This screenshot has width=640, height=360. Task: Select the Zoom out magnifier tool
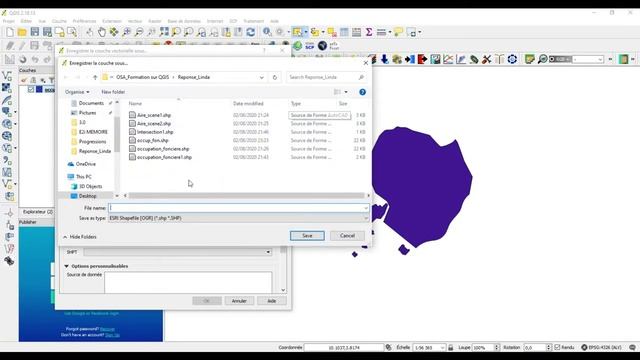point(139,32)
